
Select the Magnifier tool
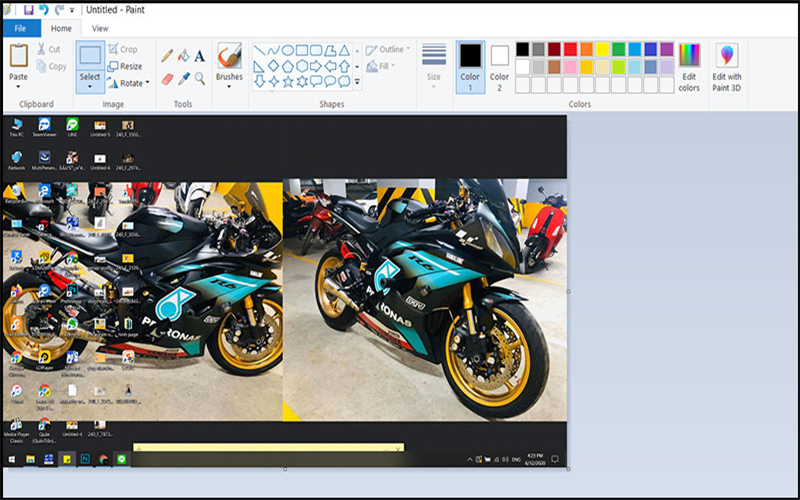pos(200,79)
